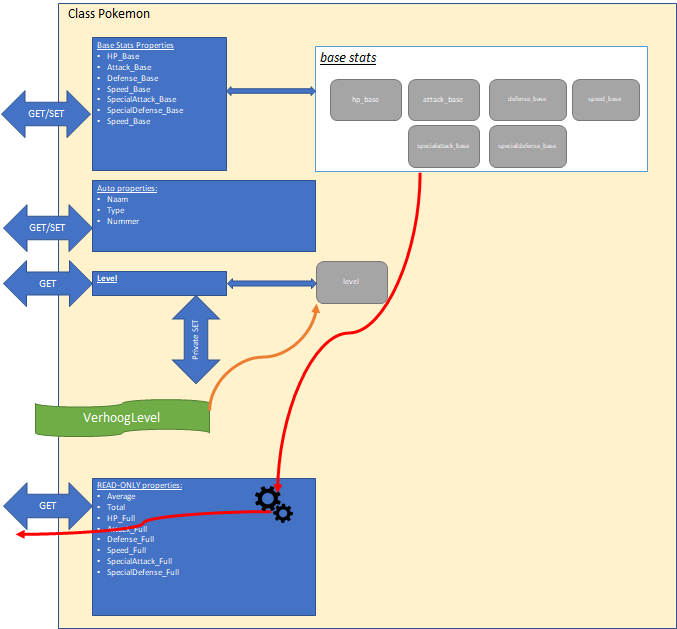Select the vertical Private SET double arrow
Screen dimensions: 677x629
tap(196, 339)
